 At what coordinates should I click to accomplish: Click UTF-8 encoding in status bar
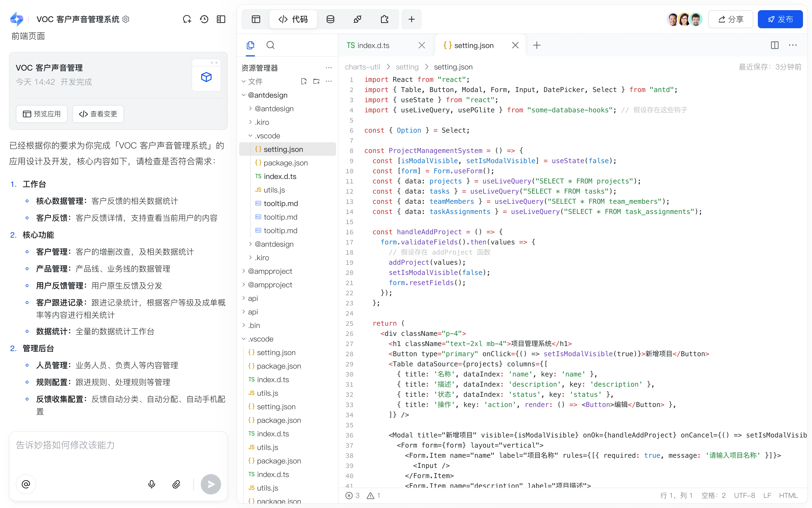[x=745, y=496]
